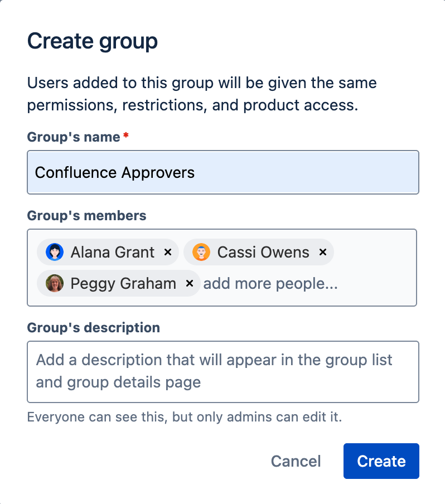
Task: Select the Alana Grant member chip name
Action: pos(113,252)
